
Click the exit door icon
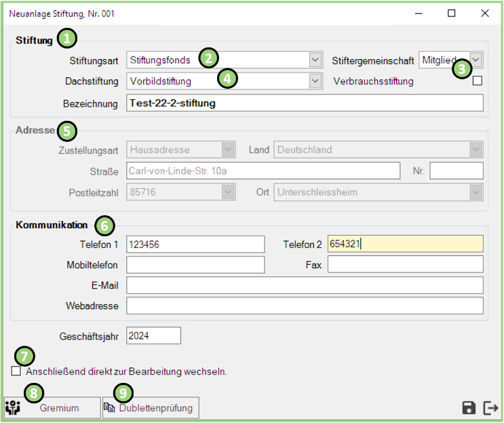pyautogui.click(x=490, y=407)
